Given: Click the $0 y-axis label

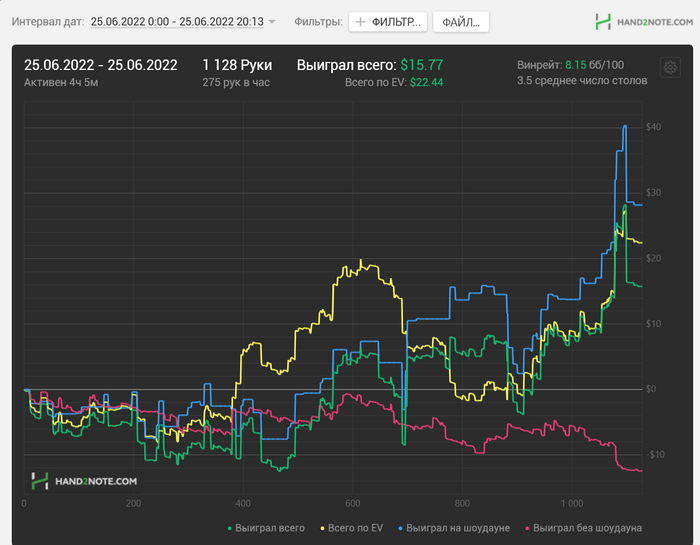Looking at the screenshot, I should (651, 389).
